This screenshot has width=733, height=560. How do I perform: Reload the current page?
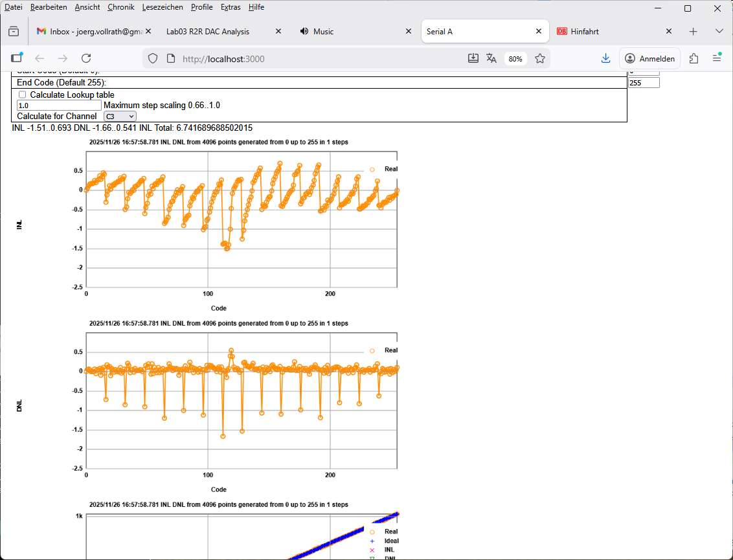click(86, 58)
